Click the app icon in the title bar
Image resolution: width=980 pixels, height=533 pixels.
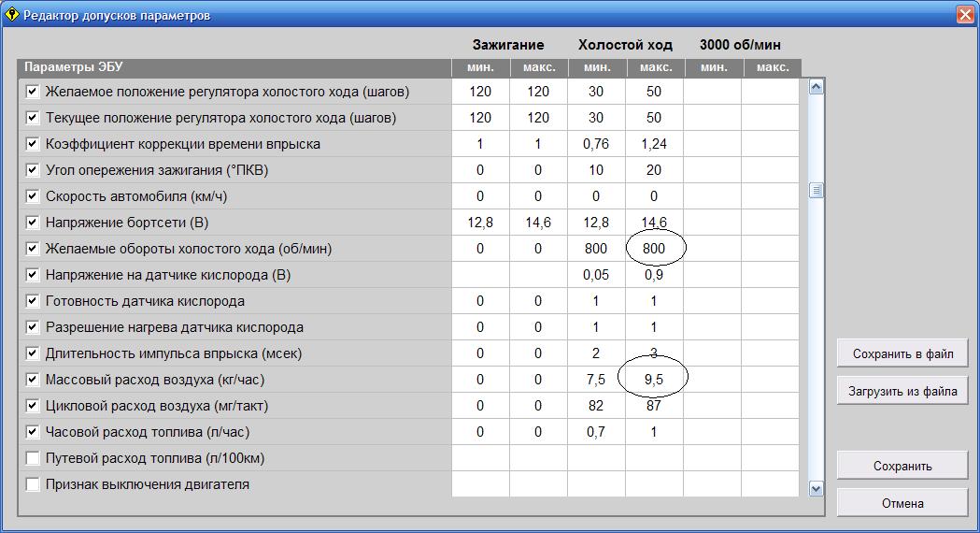click(x=11, y=14)
